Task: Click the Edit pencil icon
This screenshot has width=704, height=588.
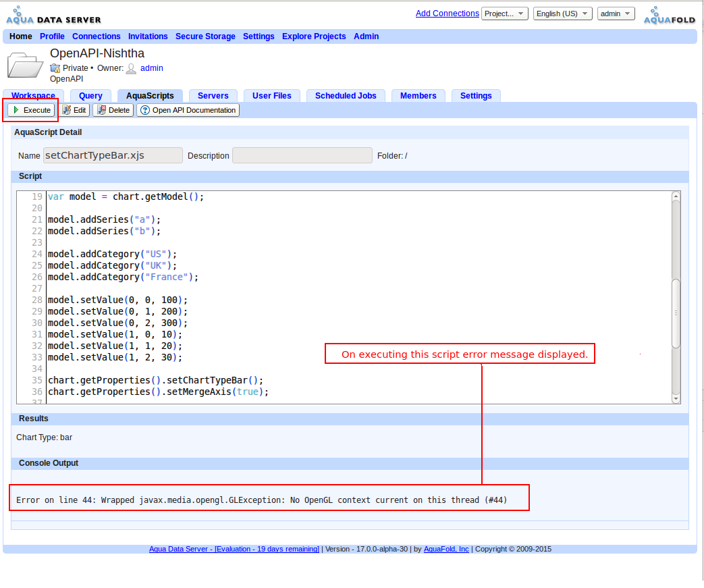Action: click(x=66, y=110)
